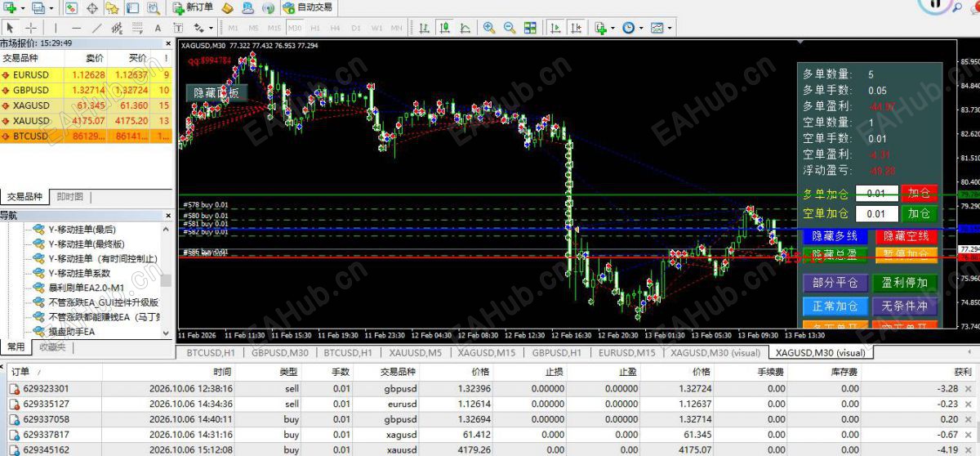Click the signals broadcast icon
Image resolution: width=980 pixels, height=456 pixels.
[268, 7]
